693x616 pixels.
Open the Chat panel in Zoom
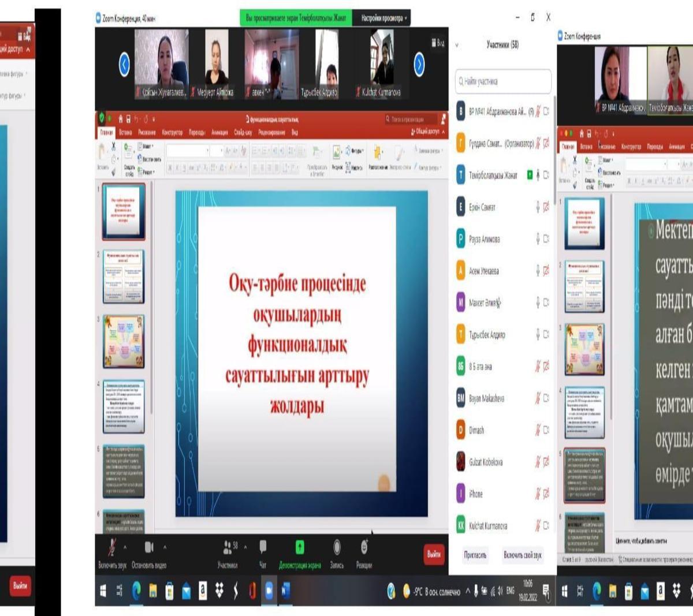[263, 548]
